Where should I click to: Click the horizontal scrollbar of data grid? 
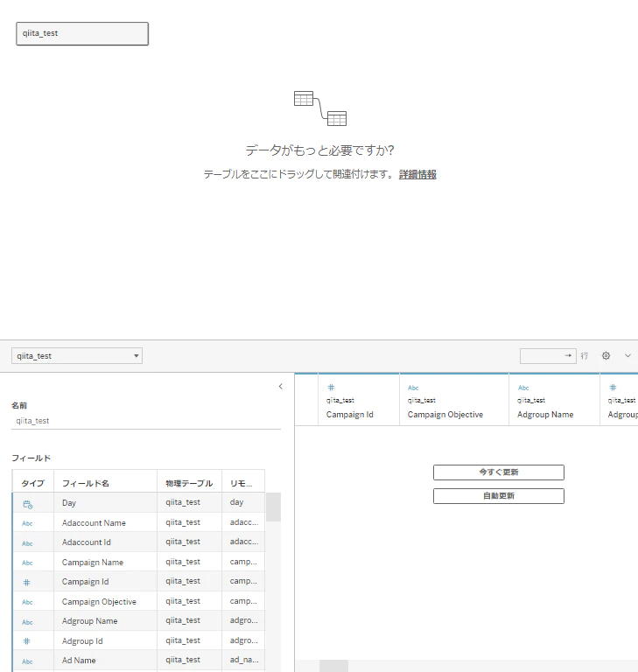333,666
